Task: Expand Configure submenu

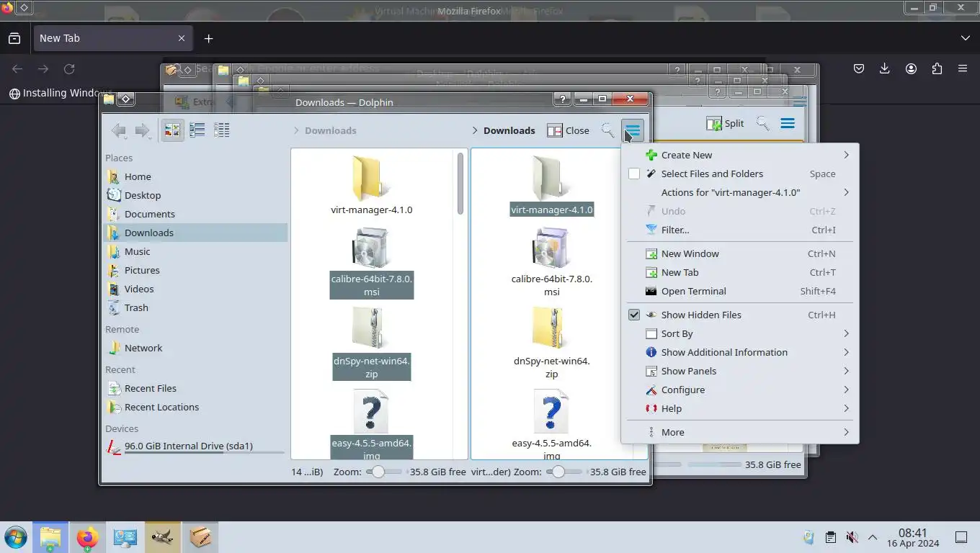Action: pos(739,390)
